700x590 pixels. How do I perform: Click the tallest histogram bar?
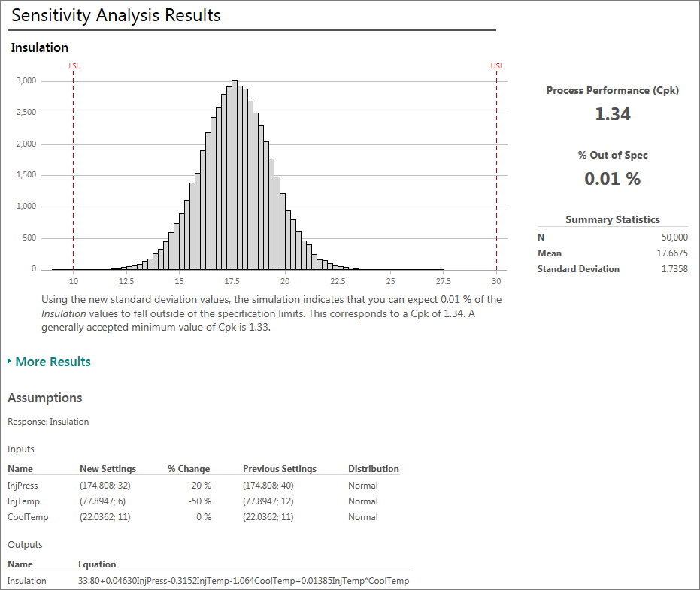235,174
